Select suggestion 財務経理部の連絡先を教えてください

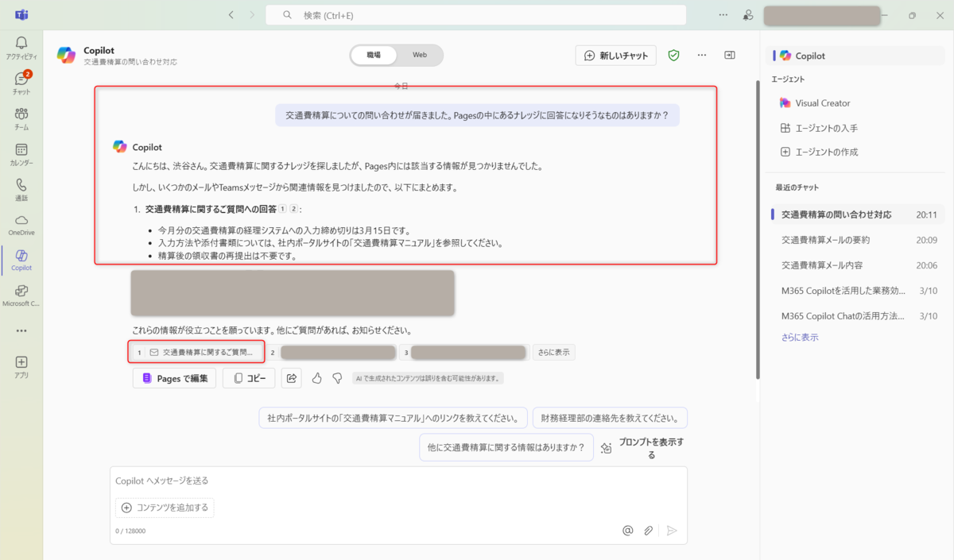click(610, 418)
